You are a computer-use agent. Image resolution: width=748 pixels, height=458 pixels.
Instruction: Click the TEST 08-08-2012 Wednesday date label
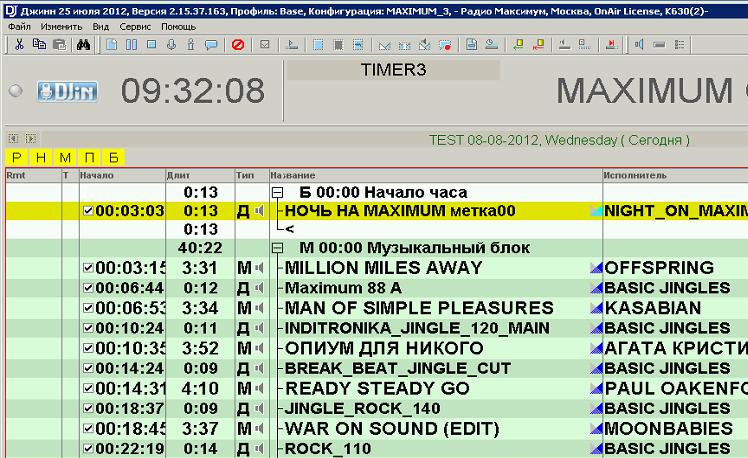pyautogui.click(x=559, y=140)
